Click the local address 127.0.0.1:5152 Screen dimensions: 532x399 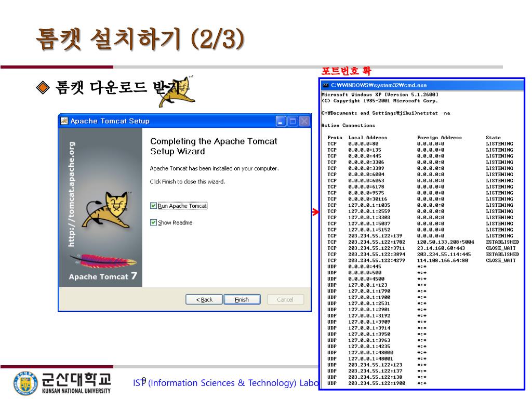(x=369, y=230)
